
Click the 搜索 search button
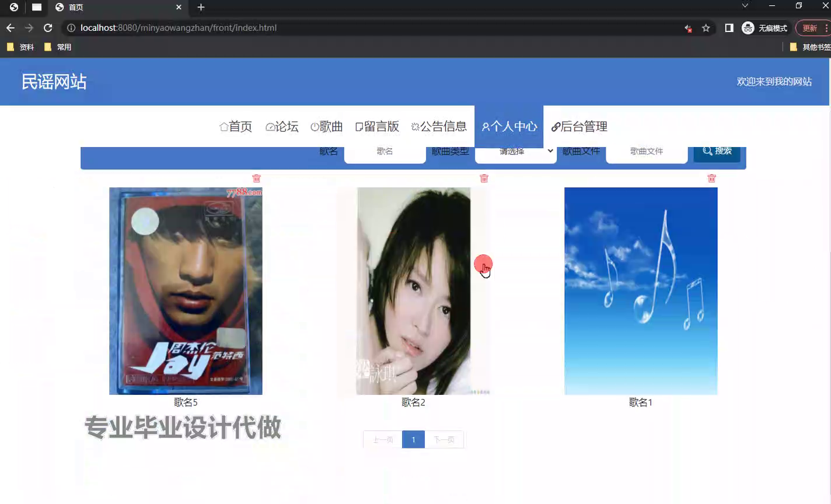[x=717, y=152]
